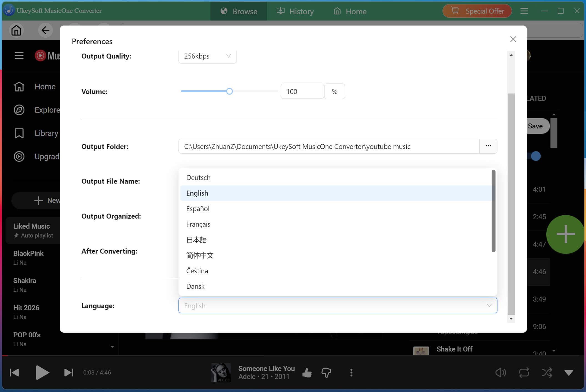Click the volume slider handle
586x392 pixels.
point(229,91)
